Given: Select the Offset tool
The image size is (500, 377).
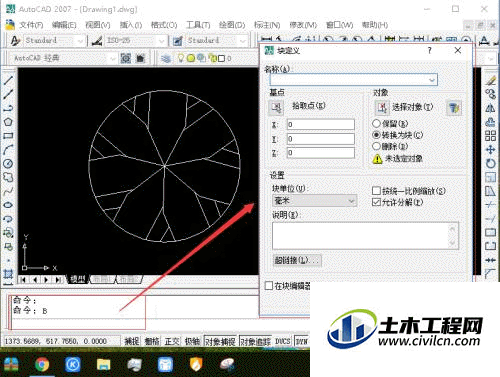Looking at the screenshot, I should 490,122.
